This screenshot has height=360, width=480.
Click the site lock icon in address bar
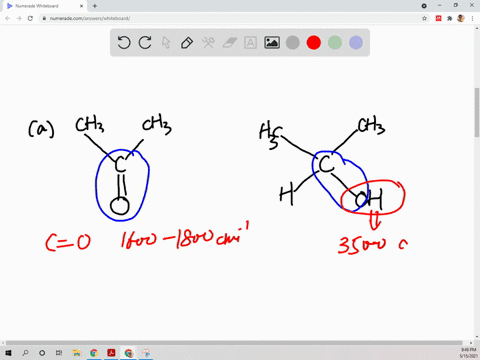[x=44, y=18]
